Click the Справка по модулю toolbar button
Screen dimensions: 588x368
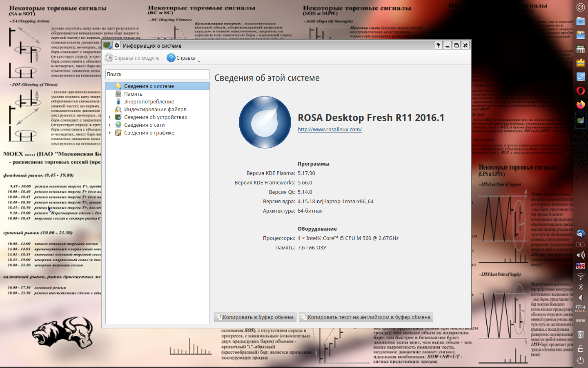pyautogui.click(x=132, y=58)
